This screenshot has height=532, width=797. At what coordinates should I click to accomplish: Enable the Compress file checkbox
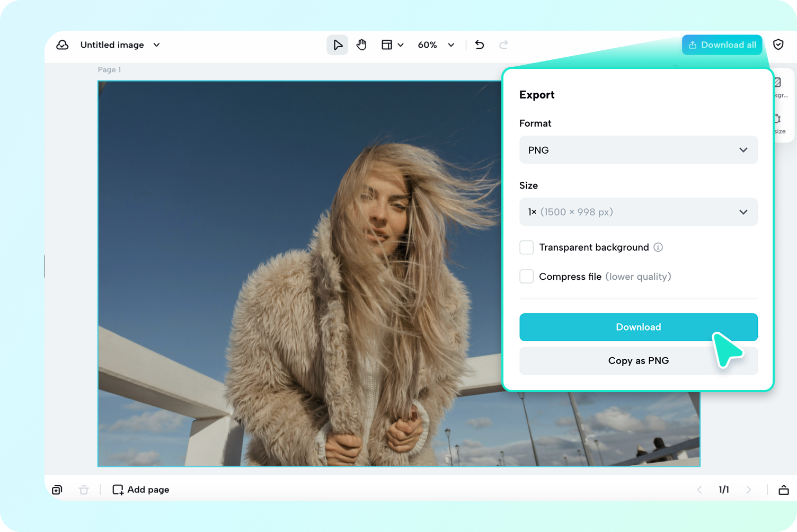click(x=526, y=277)
